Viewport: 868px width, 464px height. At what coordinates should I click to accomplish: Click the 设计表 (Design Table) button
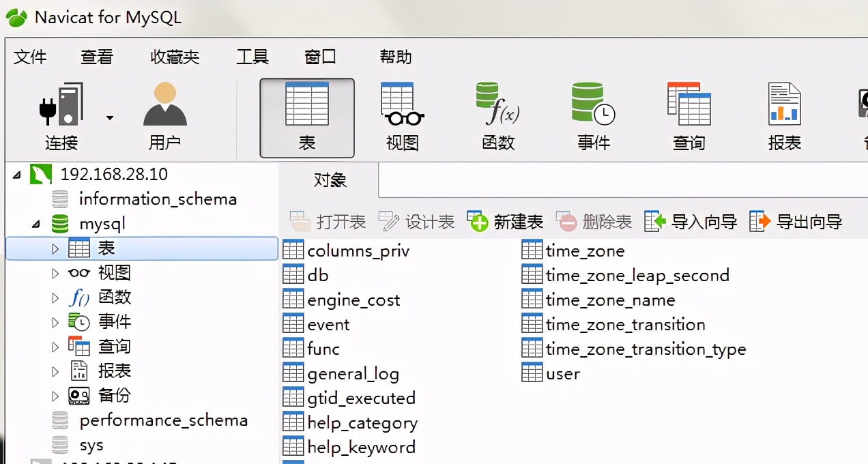point(417,221)
